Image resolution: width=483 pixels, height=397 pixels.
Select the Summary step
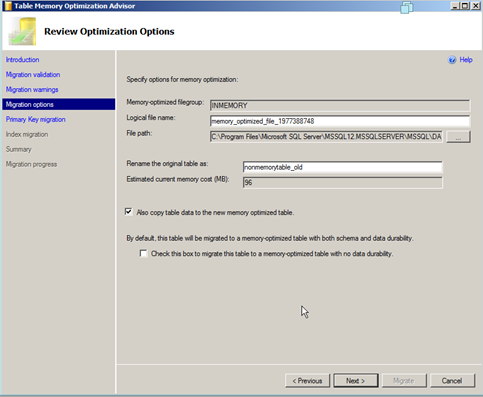pos(19,149)
